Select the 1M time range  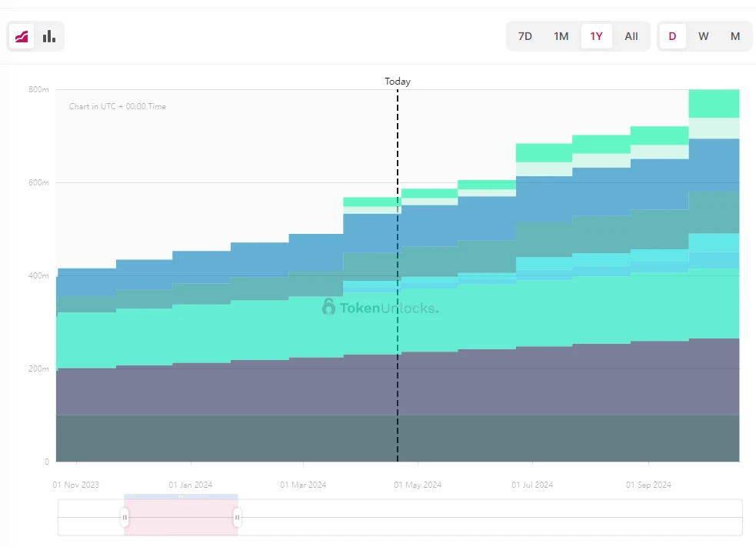click(561, 36)
